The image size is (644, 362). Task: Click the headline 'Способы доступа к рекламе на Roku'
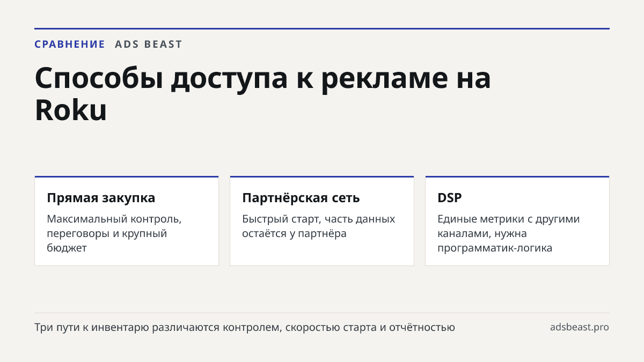(x=263, y=94)
